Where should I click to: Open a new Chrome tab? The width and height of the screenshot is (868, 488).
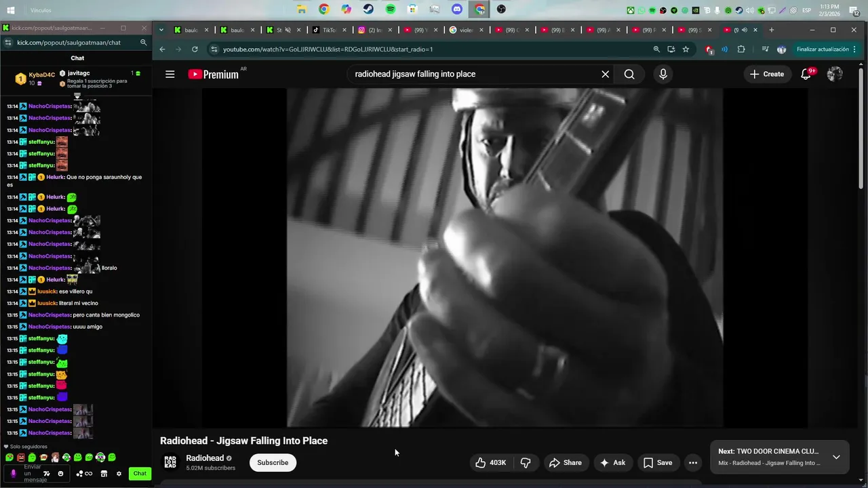[771, 30]
